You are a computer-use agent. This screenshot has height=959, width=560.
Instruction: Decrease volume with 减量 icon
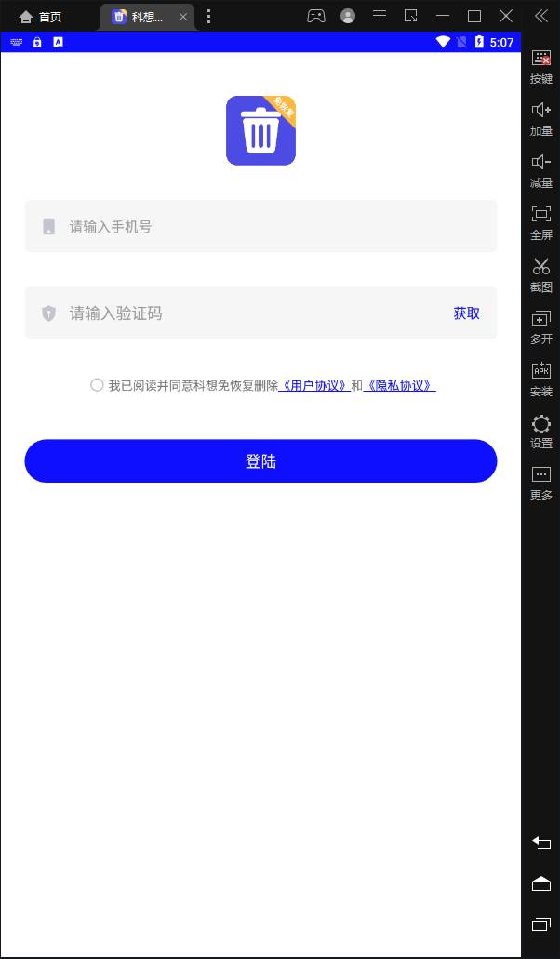pos(541,171)
